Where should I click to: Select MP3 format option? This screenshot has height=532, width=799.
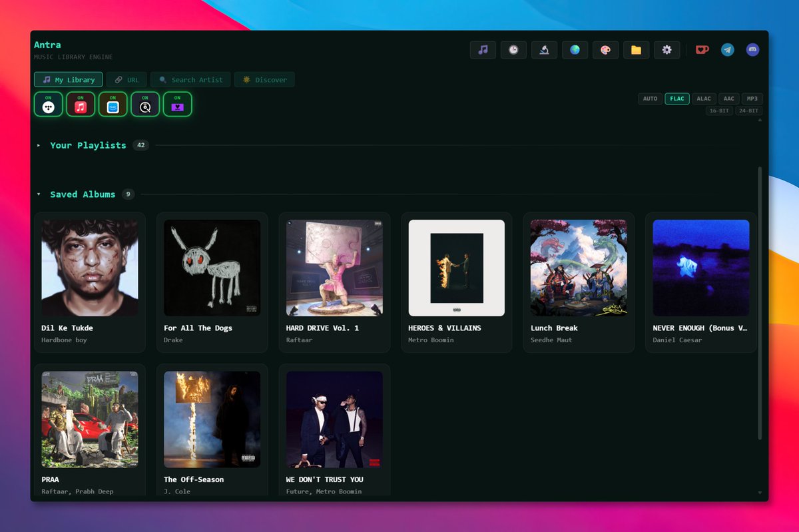click(752, 99)
